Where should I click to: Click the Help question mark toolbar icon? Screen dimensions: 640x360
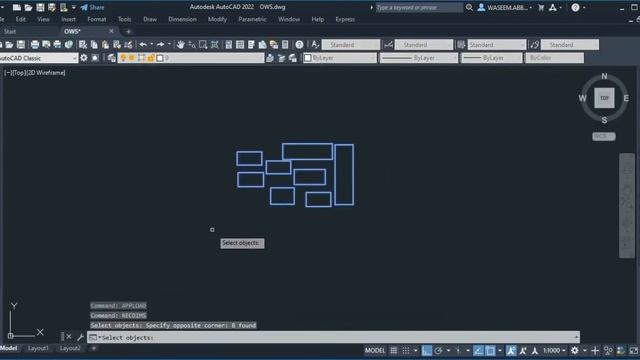pos(299,45)
